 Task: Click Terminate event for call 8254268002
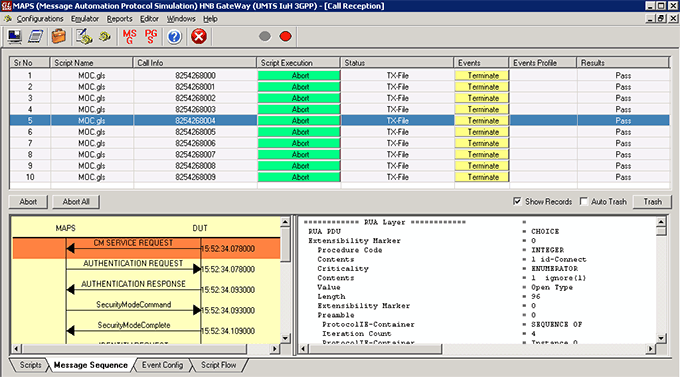pos(481,98)
